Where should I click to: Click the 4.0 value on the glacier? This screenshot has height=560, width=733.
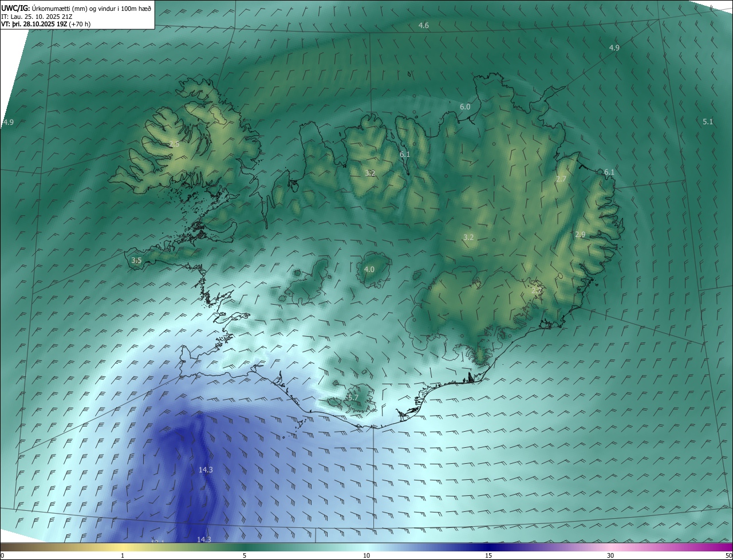[x=369, y=270]
